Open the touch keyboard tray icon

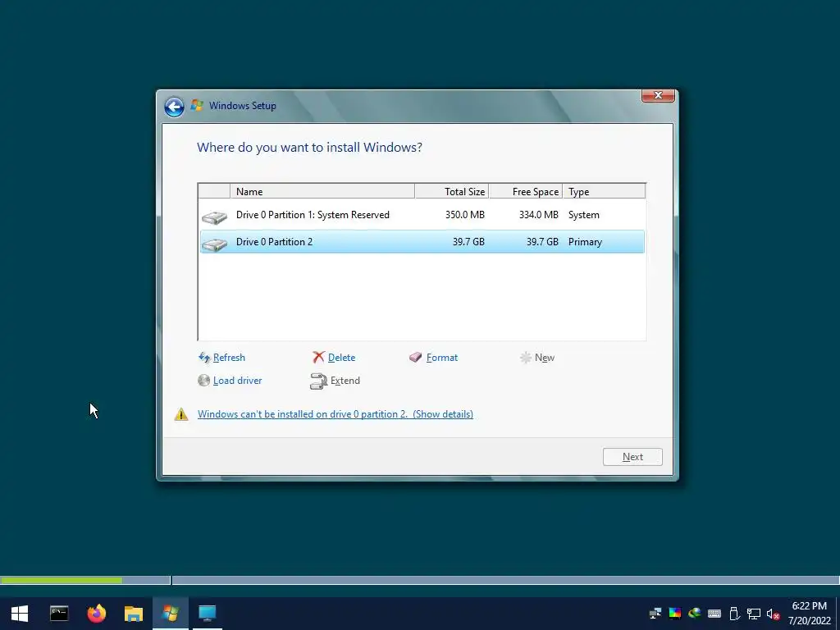(x=714, y=614)
